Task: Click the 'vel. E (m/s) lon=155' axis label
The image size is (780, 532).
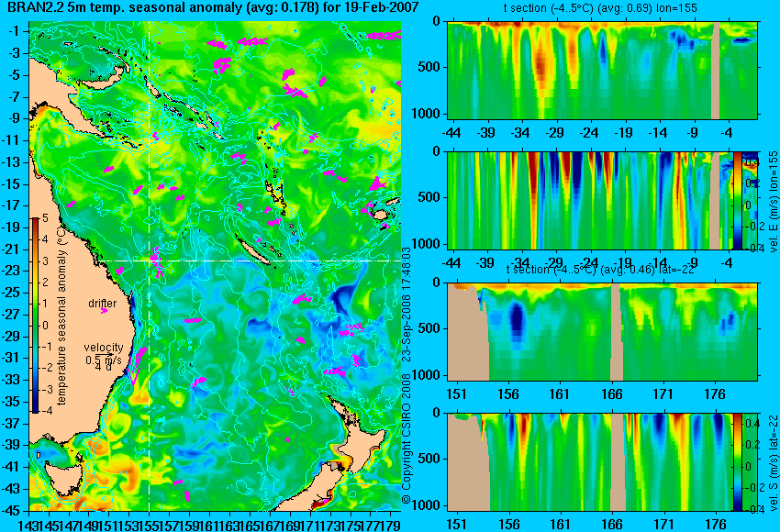Action: point(773,202)
